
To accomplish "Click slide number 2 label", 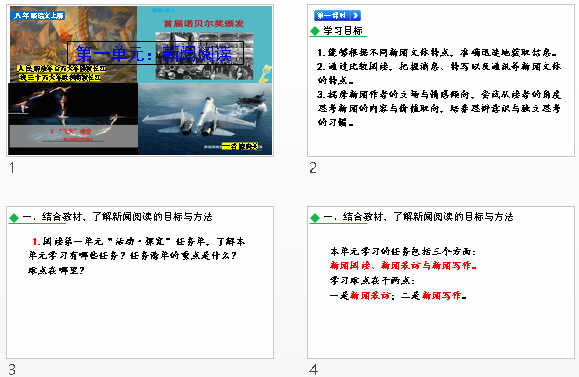I will 313,168.
